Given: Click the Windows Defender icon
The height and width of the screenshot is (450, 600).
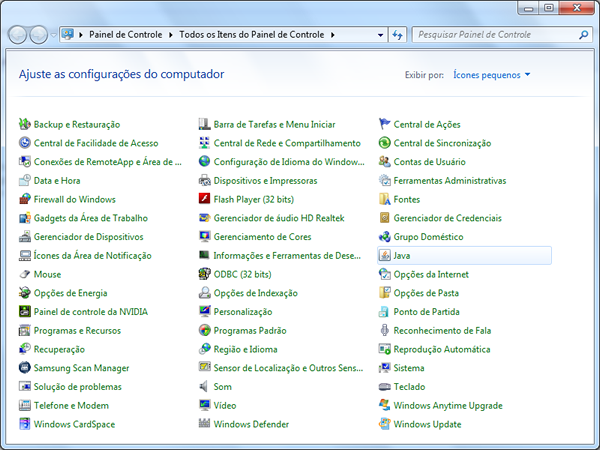Looking at the screenshot, I should (205, 424).
